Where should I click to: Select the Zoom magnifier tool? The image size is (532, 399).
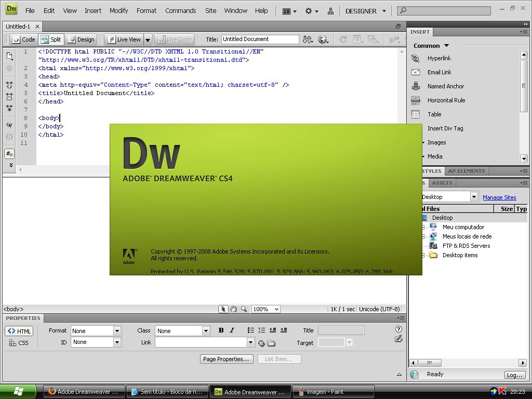pos(244,309)
